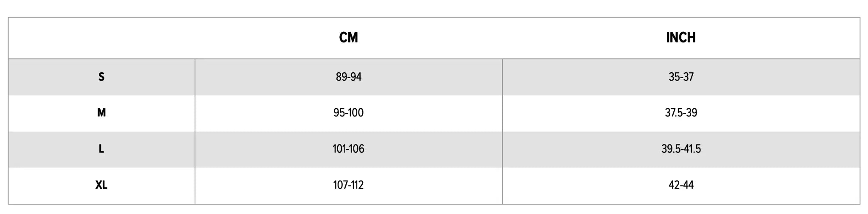Viewport: 868px width, 214px height.
Task: Choose the size S inch range
Action: coord(681,77)
